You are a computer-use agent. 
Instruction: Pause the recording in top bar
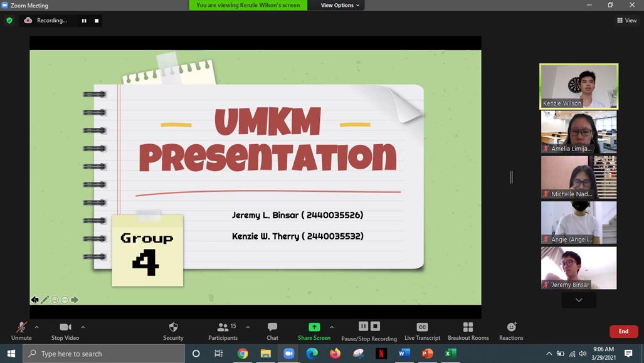84,21
